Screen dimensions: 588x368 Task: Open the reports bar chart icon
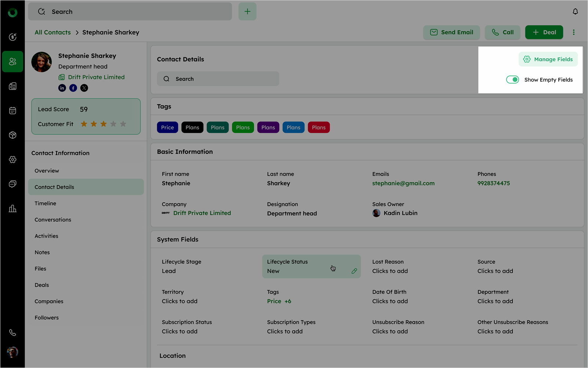coord(12,209)
